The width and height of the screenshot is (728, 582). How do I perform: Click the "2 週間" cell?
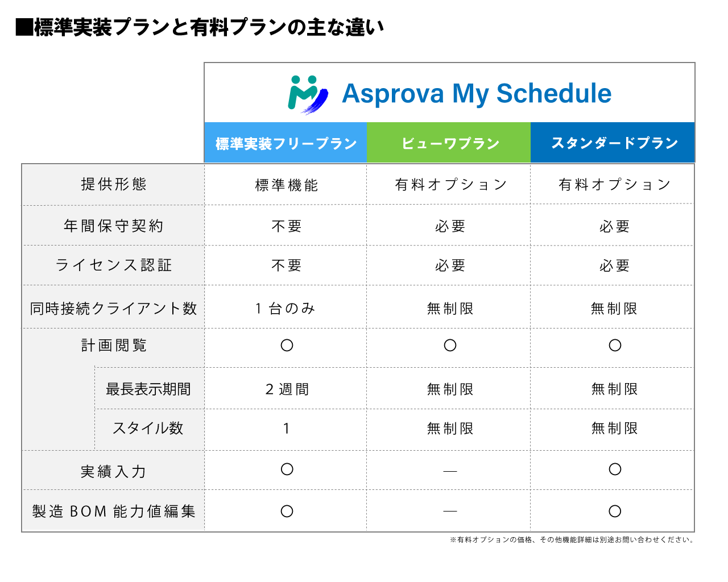coord(287,389)
